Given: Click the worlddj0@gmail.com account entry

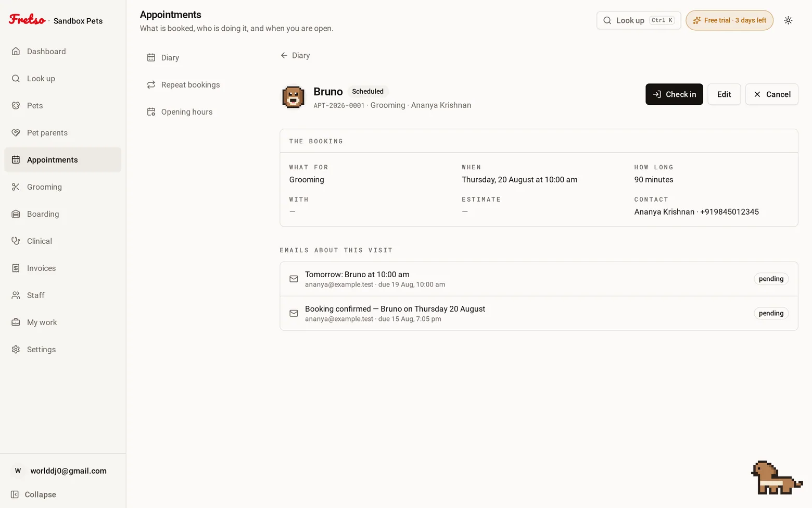Looking at the screenshot, I should point(62,471).
